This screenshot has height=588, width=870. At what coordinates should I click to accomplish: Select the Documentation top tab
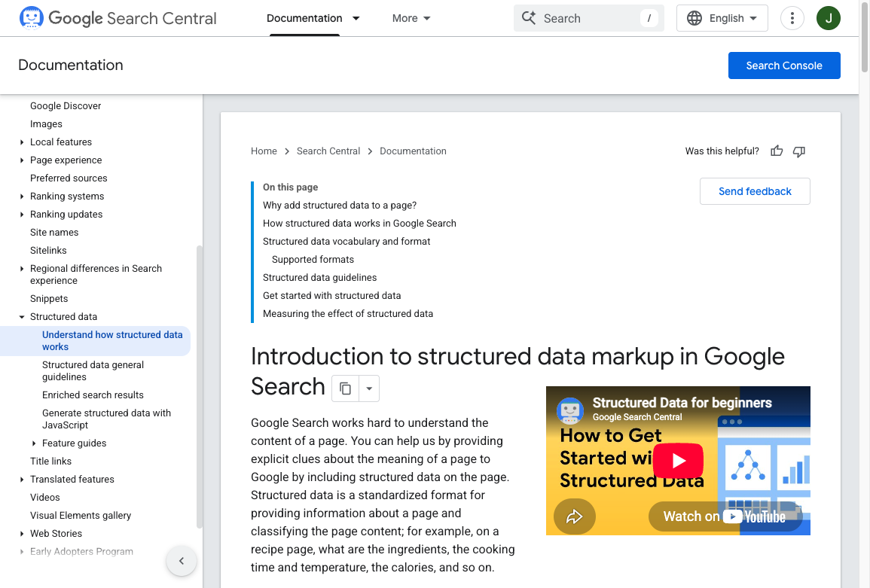pos(304,18)
